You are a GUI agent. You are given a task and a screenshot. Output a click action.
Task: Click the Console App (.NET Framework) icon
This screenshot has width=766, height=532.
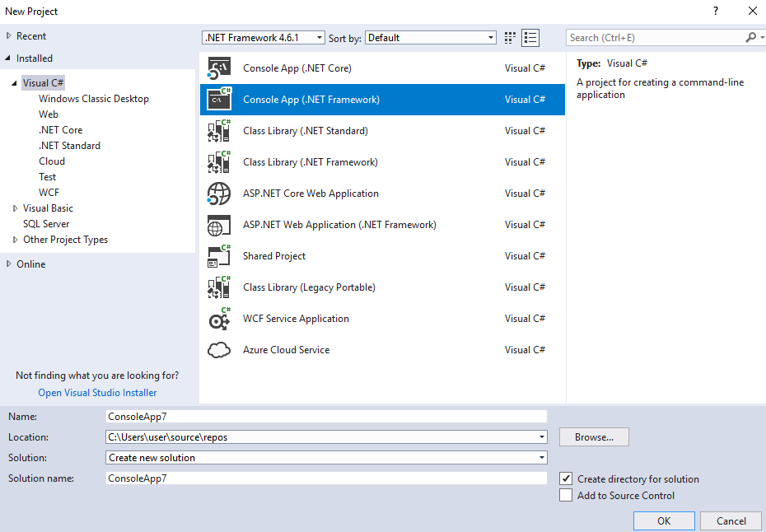(218, 99)
